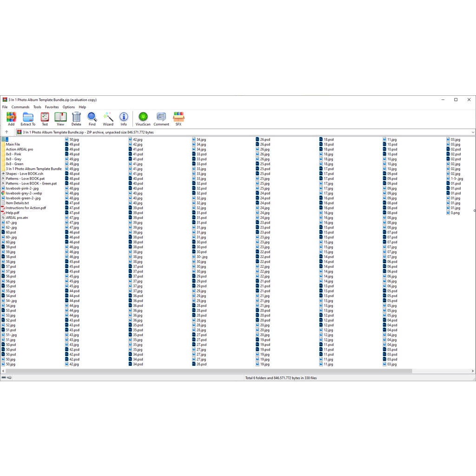Image resolution: width=476 pixels, height=476 pixels.
Task: Click the Delete trash icon
Action: pos(76,119)
